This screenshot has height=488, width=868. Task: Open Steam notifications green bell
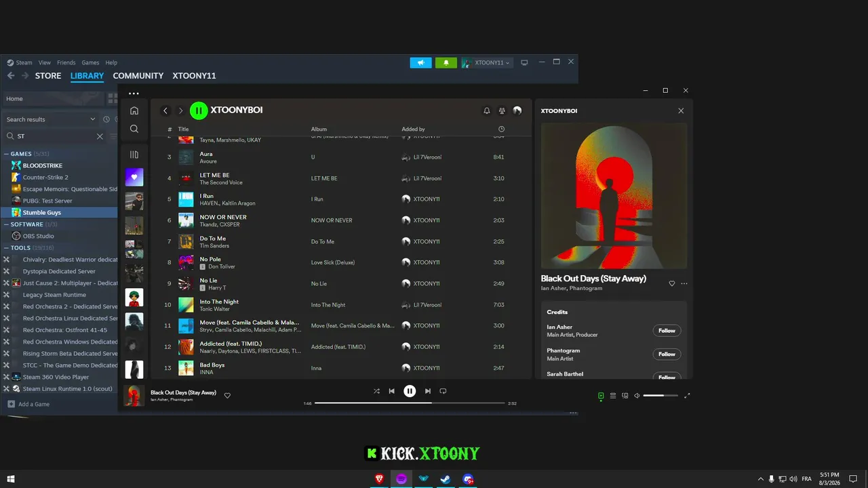point(446,62)
